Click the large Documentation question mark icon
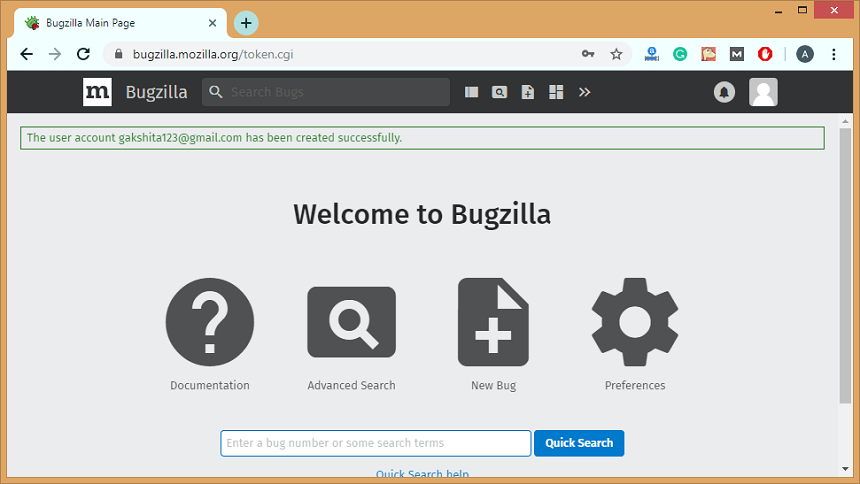 point(210,322)
